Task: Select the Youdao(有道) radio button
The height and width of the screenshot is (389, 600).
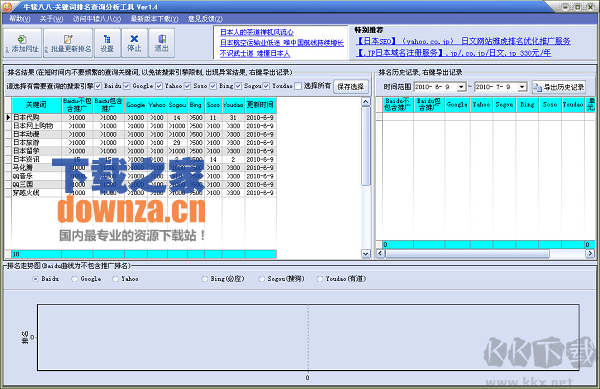Action: click(320, 279)
